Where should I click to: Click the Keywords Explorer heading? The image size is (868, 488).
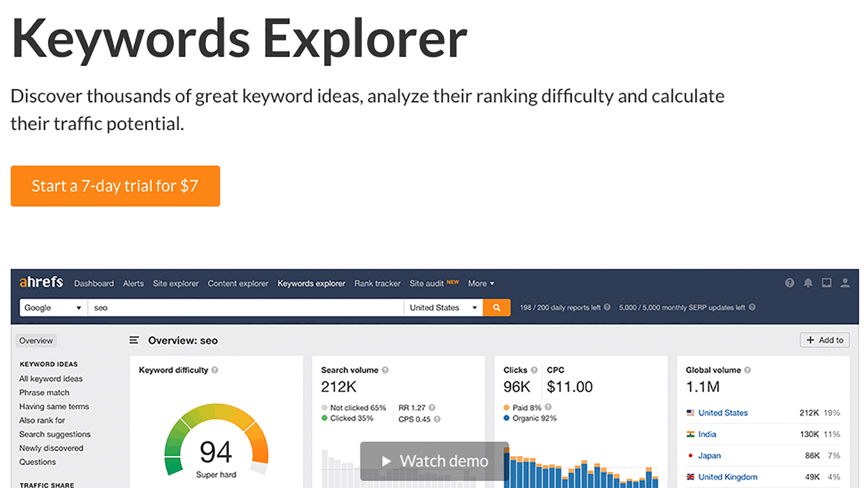coord(239,39)
